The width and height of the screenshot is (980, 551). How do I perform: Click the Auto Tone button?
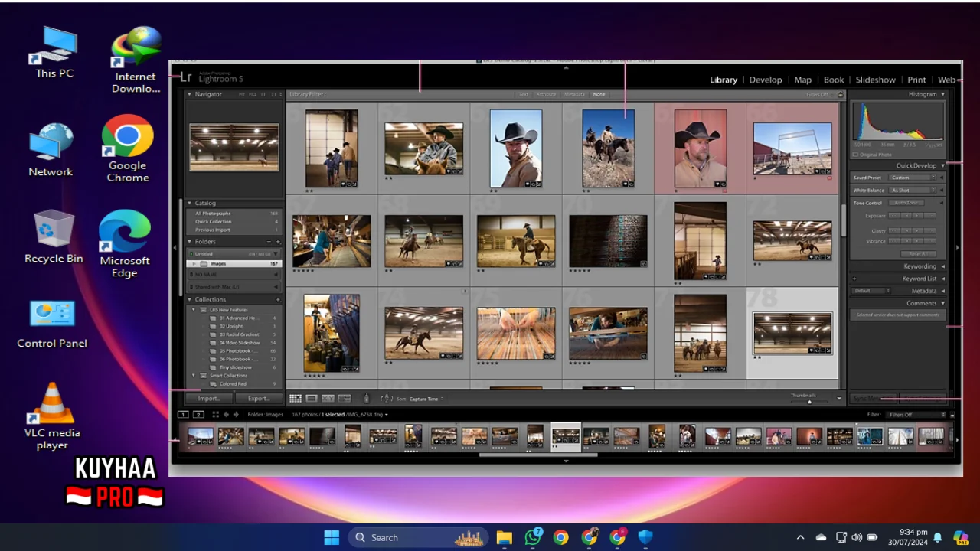click(906, 203)
